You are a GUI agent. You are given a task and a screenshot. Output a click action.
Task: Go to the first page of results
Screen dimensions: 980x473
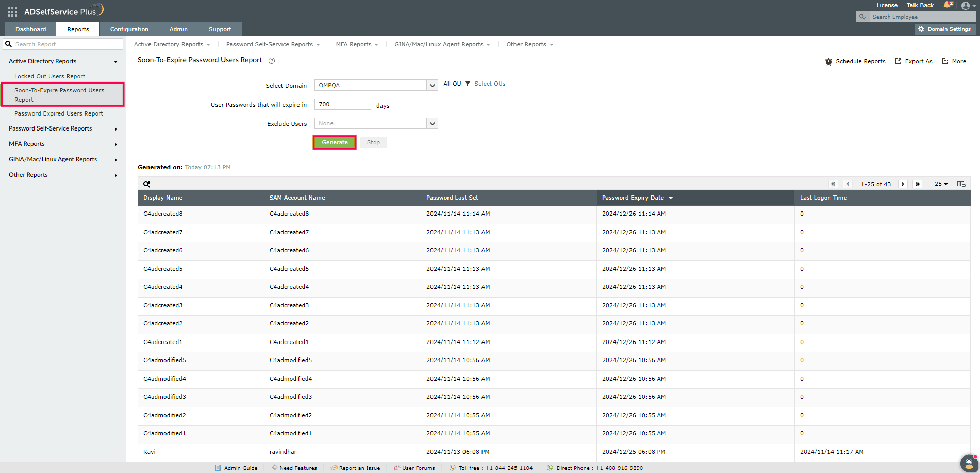pyautogui.click(x=833, y=184)
